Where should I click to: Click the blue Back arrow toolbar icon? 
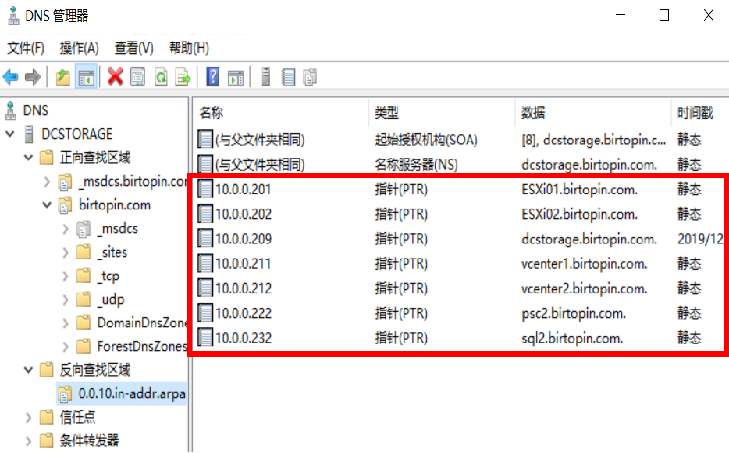click(10, 77)
